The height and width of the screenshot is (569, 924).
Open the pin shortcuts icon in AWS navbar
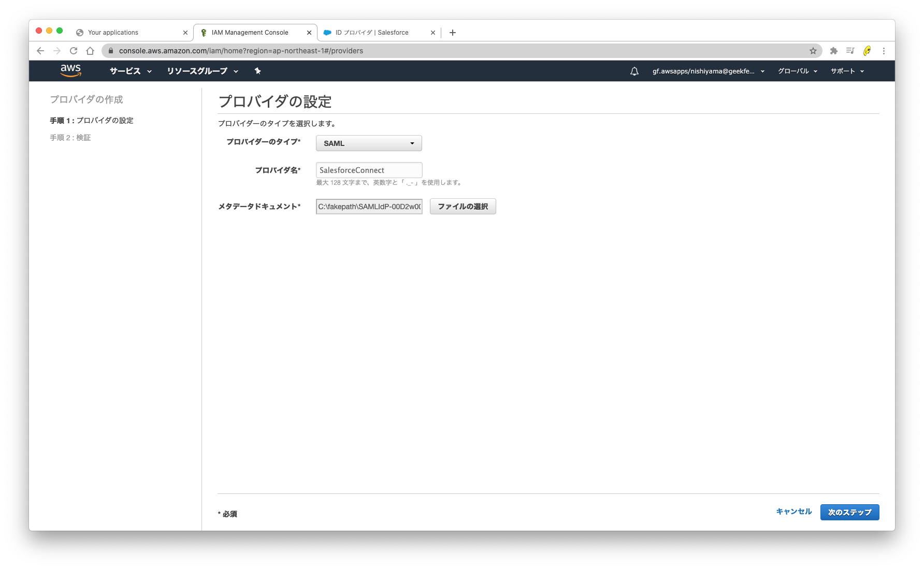coord(257,71)
